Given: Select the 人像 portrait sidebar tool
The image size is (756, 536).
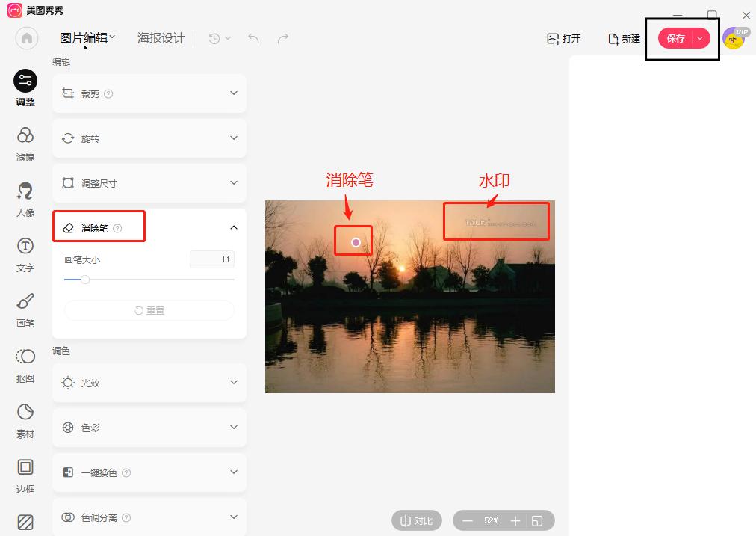Looking at the screenshot, I should [25, 200].
